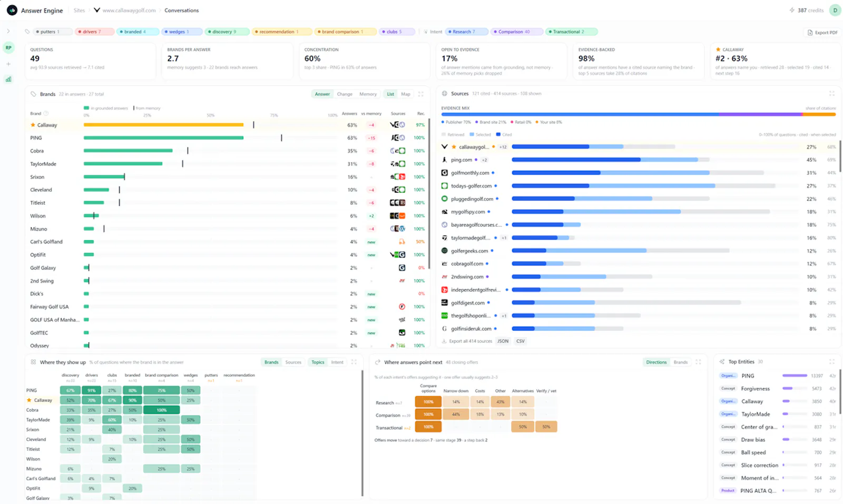Screen dimensions: 843x504
Task: Click the Cobra brand comparison 100% cell
Action: tap(161, 410)
